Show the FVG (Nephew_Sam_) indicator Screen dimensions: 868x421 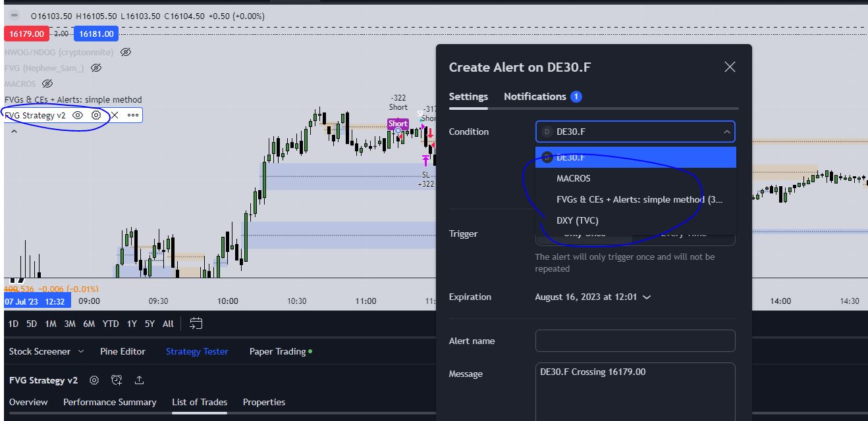pos(96,68)
